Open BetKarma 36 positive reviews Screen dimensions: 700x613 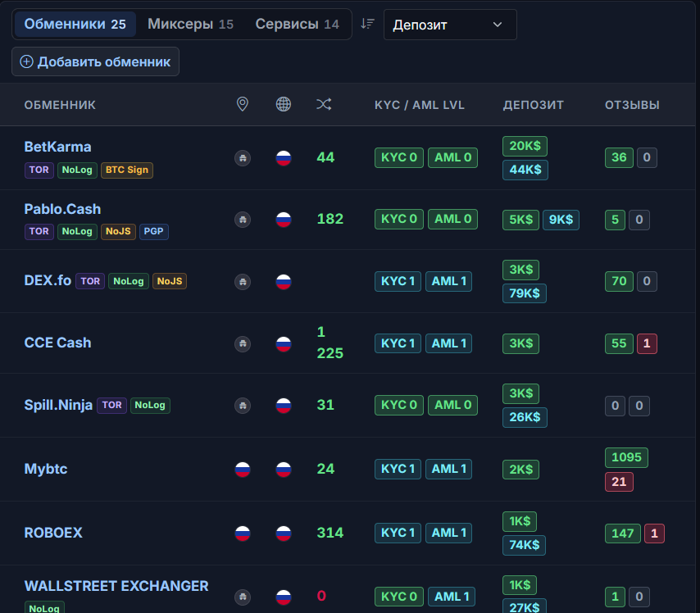[619, 157]
